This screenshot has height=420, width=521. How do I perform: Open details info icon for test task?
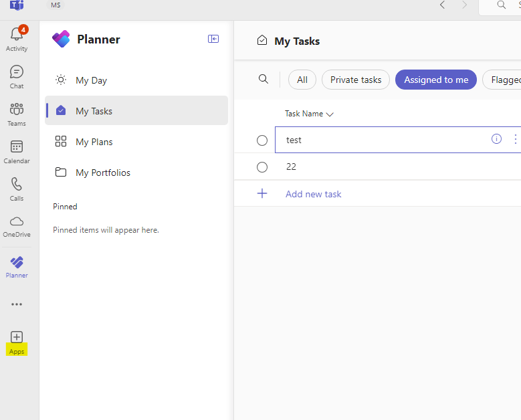[496, 139]
